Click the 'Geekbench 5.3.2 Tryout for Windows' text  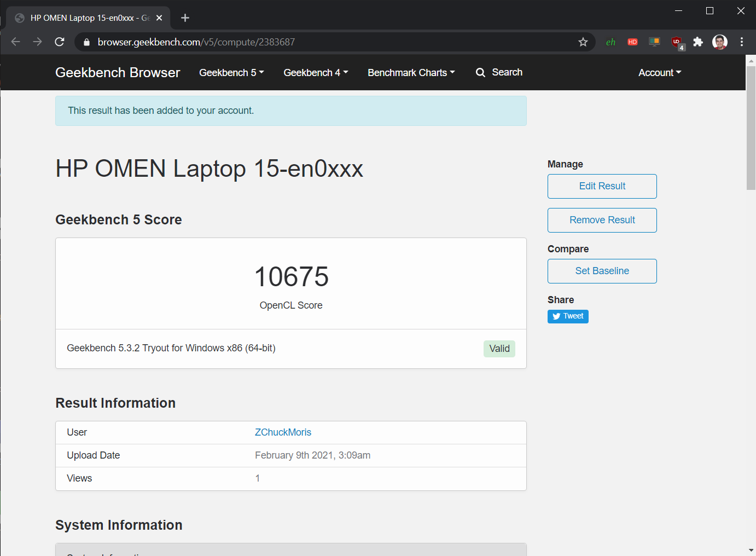click(x=171, y=348)
